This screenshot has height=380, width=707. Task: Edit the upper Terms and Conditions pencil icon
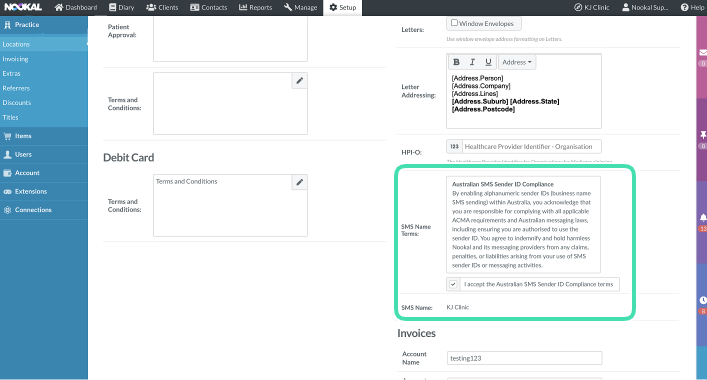299,81
